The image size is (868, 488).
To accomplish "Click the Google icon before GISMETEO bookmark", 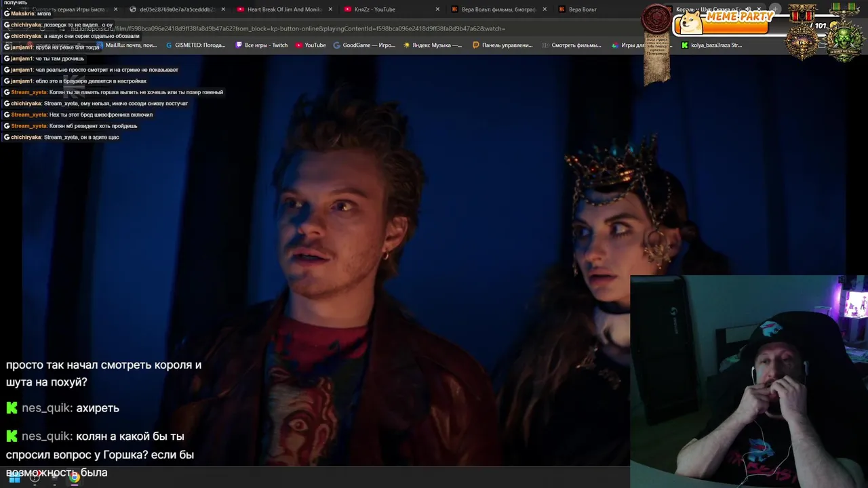I will 169,45.
